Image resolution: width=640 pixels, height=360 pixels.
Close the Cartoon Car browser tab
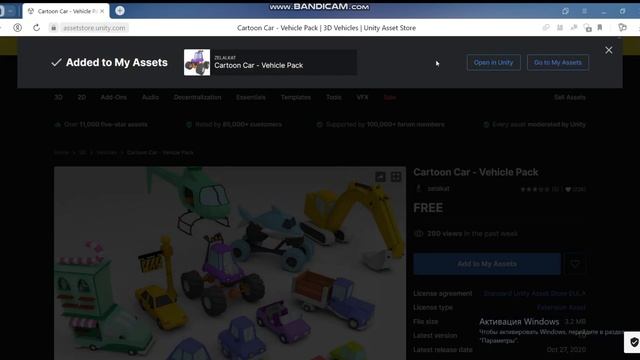click(102, 11)
